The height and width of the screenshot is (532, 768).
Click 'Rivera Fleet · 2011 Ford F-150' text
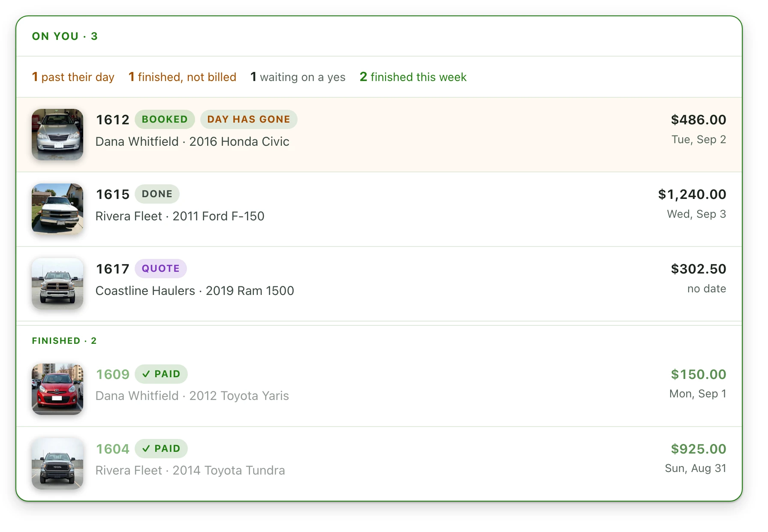[x=180, y=216]
